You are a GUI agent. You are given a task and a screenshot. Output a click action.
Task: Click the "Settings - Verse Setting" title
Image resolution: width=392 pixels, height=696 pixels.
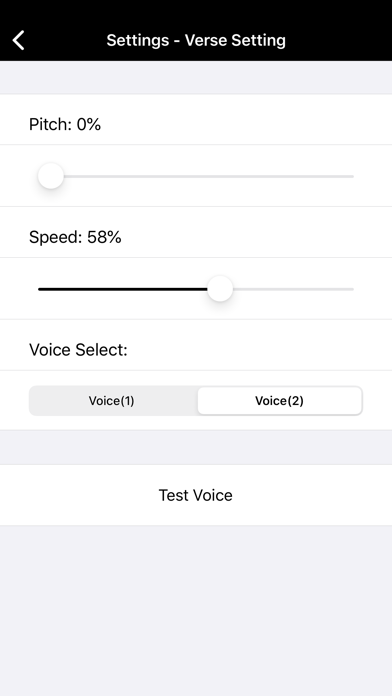coord(196,40)
